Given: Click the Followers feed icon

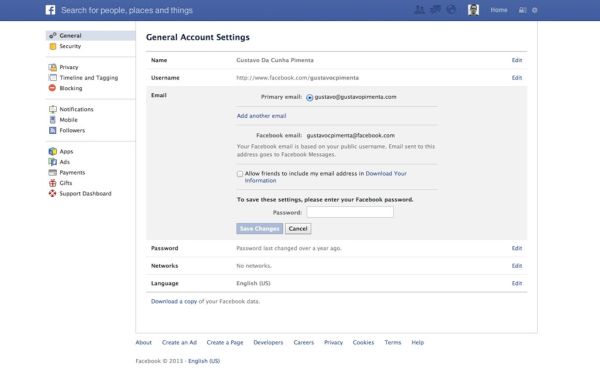Looking at the screenshot, I should point(53,130).
